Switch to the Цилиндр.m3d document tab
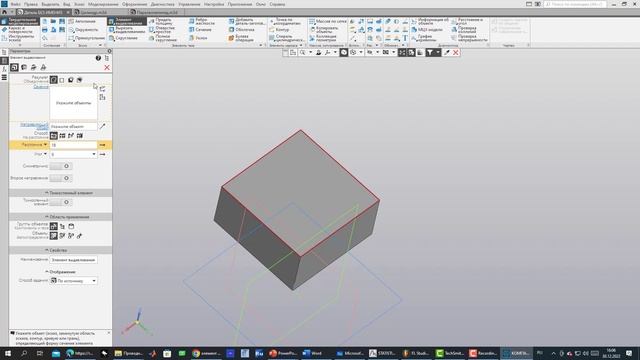This screenshot has width=640, height=360. point(93,12)
